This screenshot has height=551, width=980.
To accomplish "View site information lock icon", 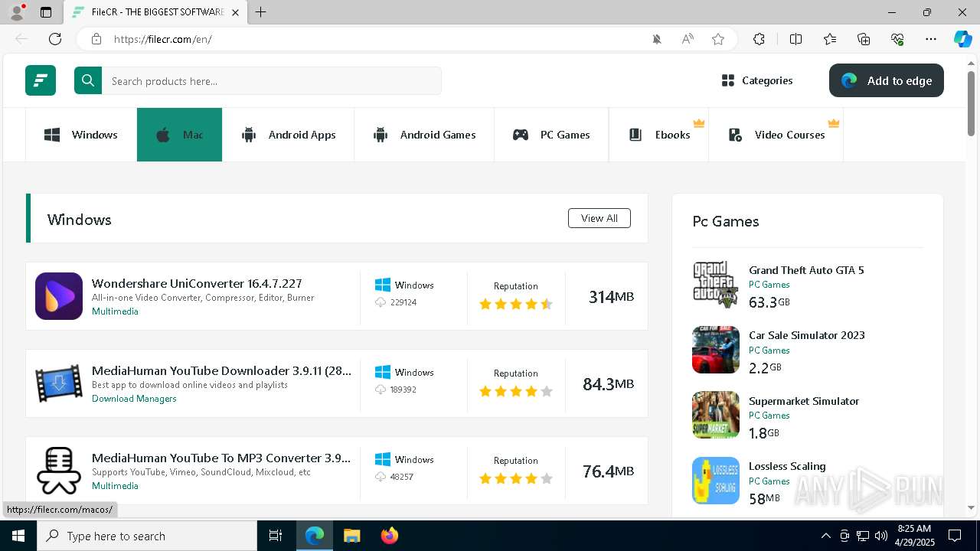I will pyautogui.click(x=96, y=39).
